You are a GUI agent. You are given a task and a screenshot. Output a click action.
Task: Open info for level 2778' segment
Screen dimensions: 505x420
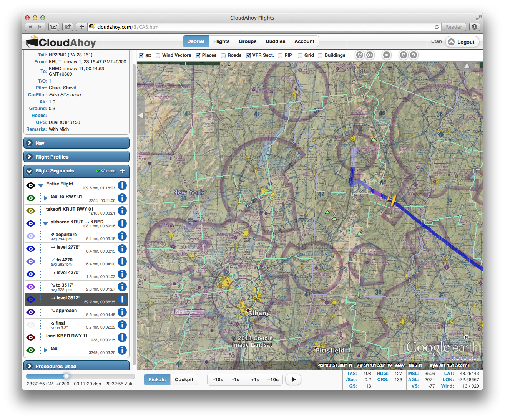122,249
